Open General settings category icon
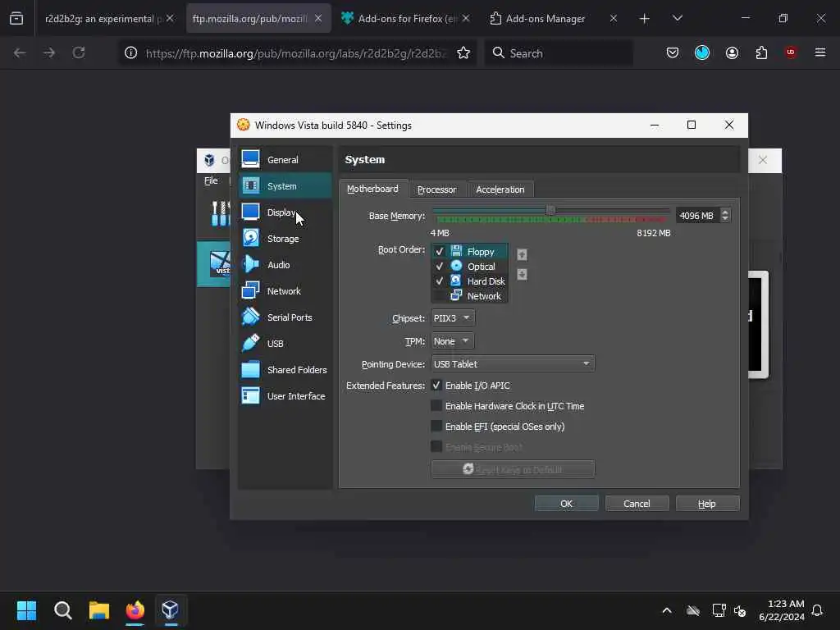Viewport: 840px width, 630px height. [250, 159]
